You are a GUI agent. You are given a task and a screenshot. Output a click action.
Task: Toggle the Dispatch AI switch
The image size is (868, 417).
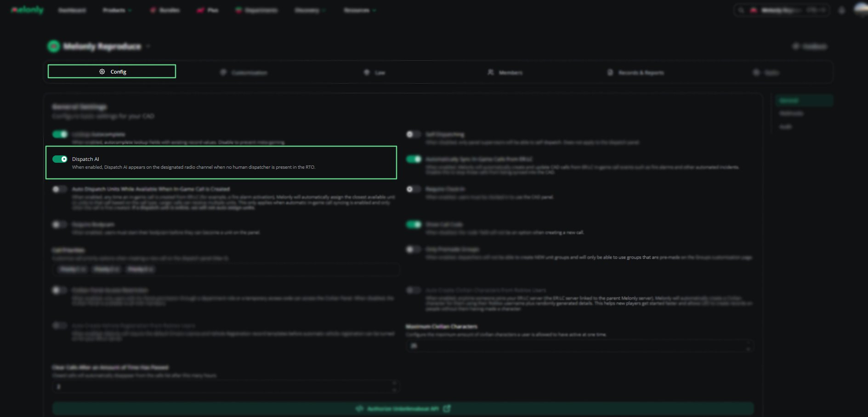tap(60, 159)
